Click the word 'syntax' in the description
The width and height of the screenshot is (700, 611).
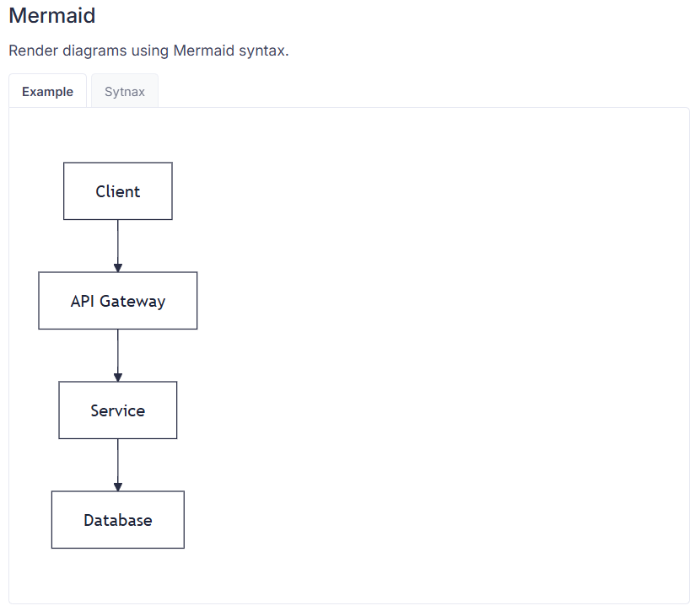[x=263, y=51]
